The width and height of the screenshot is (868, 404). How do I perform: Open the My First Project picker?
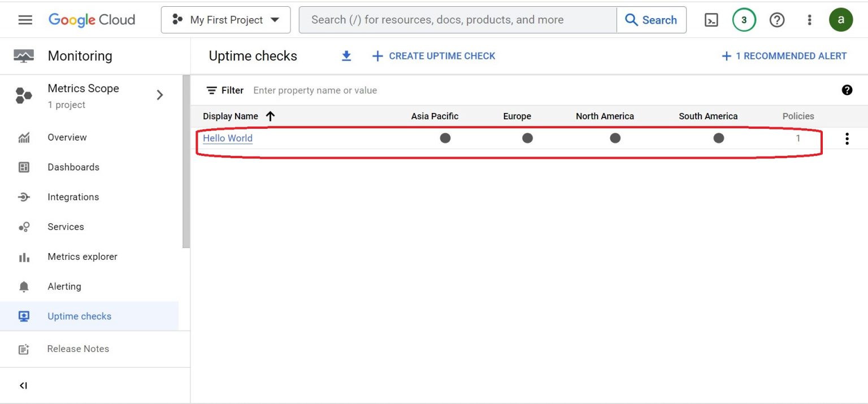point(225,19)
